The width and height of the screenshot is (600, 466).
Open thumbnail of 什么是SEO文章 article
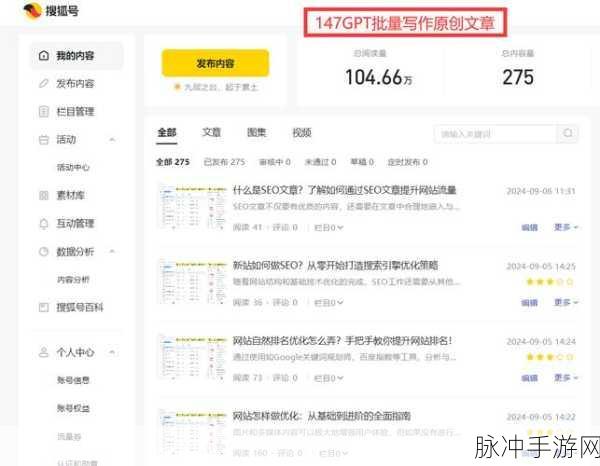(x=192, y=206)
